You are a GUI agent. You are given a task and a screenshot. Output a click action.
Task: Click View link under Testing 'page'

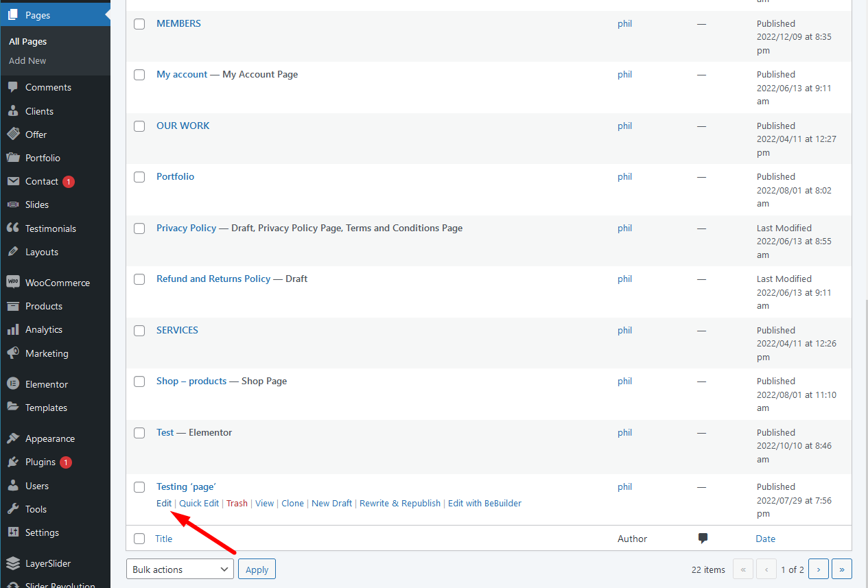tap(264, 503)
